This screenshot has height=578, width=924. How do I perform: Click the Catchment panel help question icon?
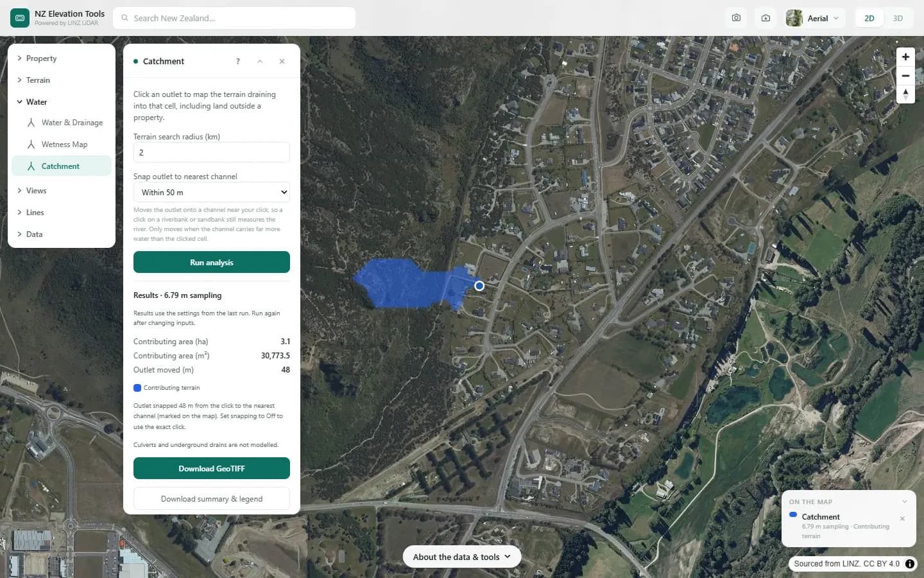[238, 62]
